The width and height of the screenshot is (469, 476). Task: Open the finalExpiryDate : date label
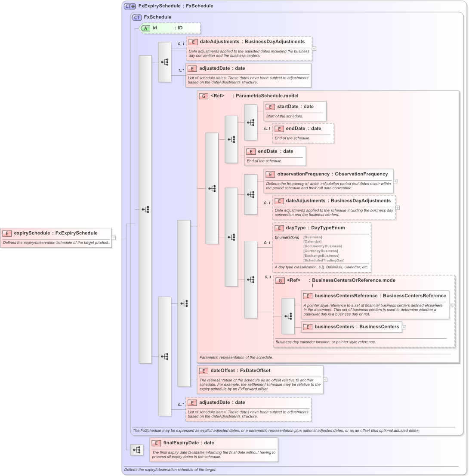coord(188,442)
